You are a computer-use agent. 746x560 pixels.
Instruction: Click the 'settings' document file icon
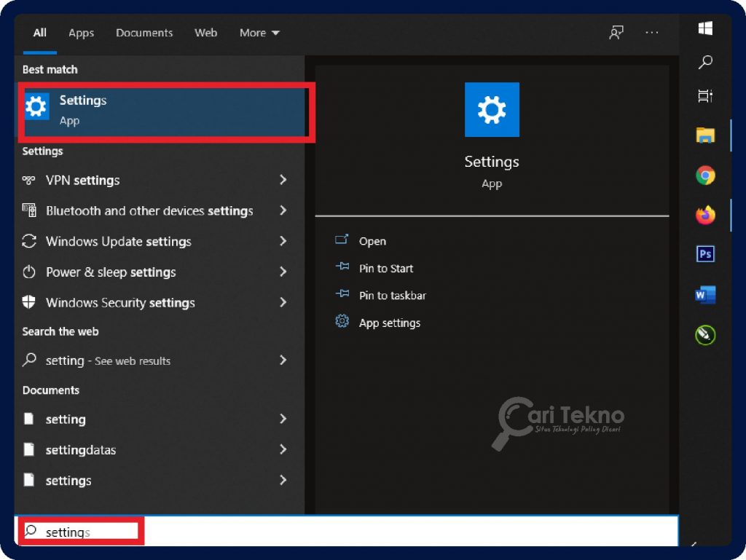29,480
